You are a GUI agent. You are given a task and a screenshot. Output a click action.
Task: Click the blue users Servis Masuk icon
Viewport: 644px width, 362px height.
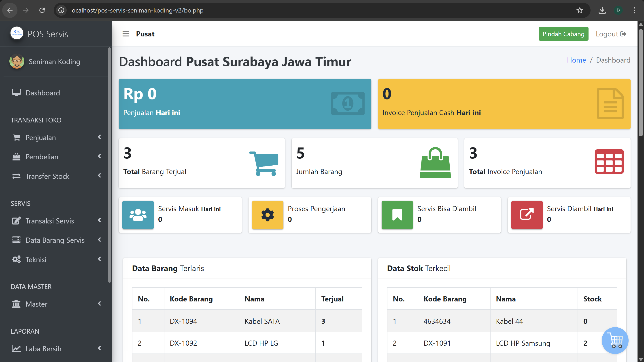(138, 215)
